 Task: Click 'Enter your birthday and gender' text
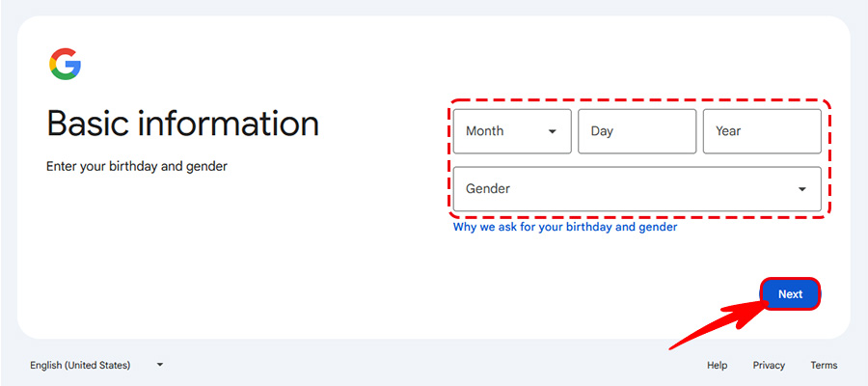[x=137, y=166]
